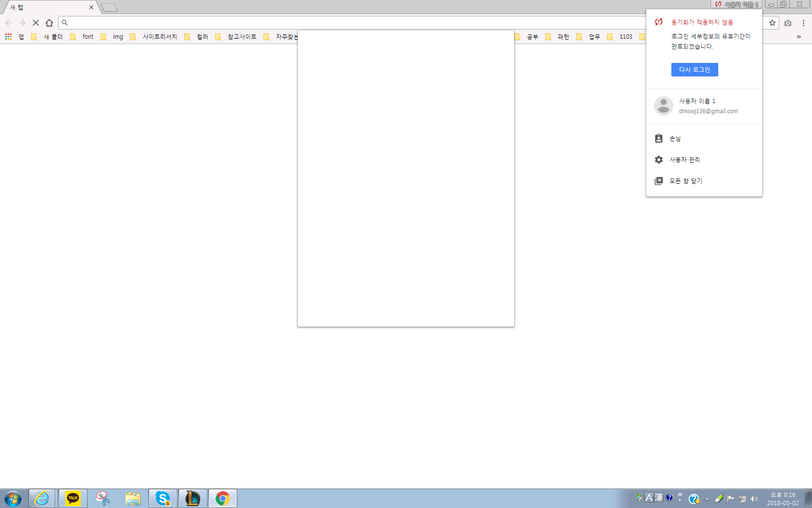
Task: Choose 모든 창 닫기 option
Action: tap(685, 181)
